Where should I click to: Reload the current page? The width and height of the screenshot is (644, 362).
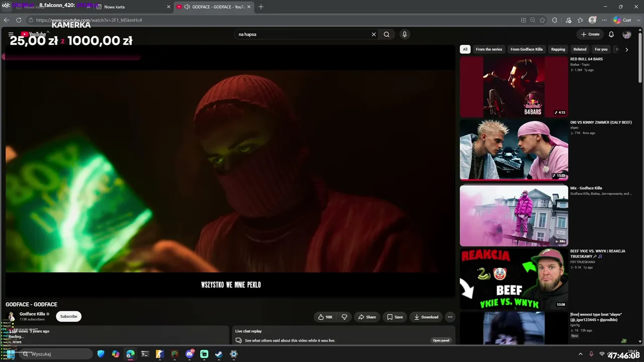pos(19,20)
